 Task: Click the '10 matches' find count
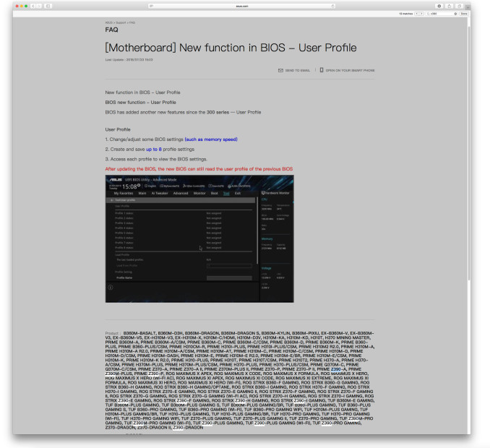click(x=406, y=14)
